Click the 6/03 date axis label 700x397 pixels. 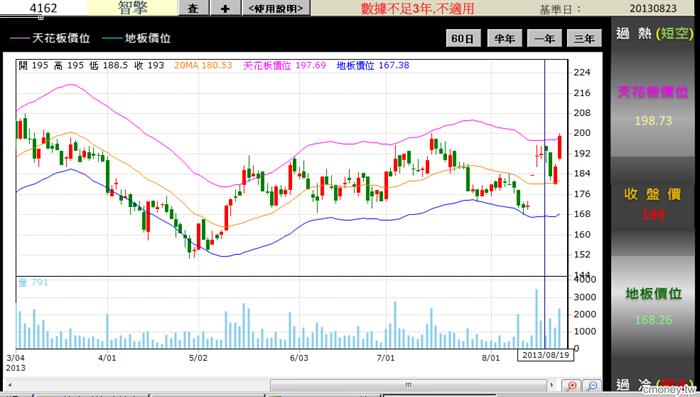tap(299, 358)
